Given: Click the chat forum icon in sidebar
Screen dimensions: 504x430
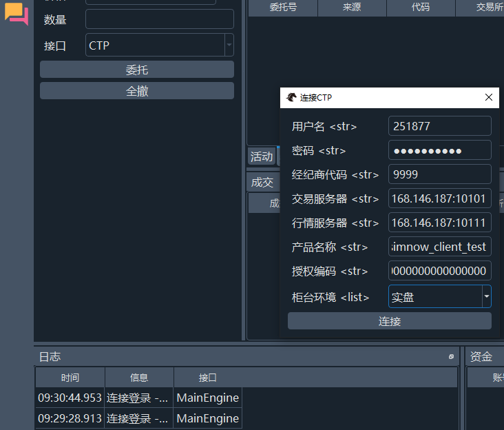Looking at the screenshot, I should 17,15.
